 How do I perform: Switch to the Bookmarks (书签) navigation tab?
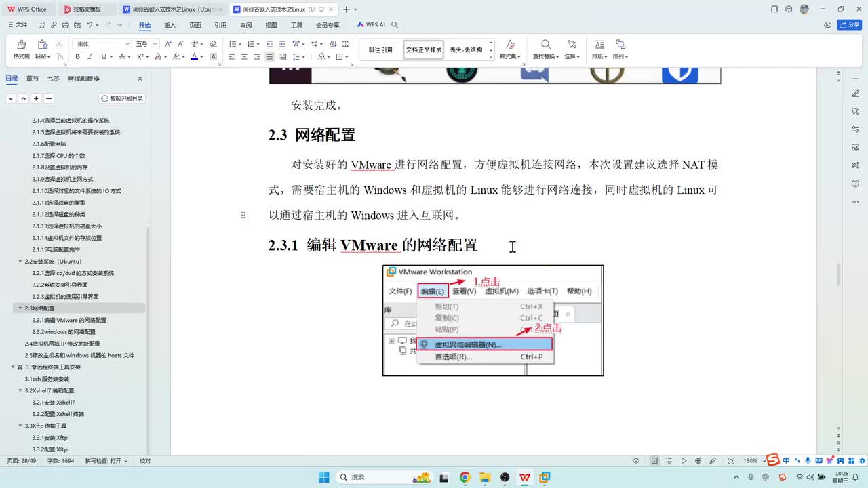(53, 79)
